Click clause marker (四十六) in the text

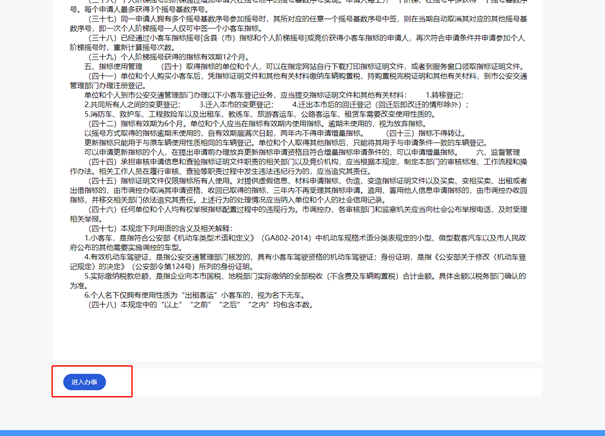click(103, 209)
